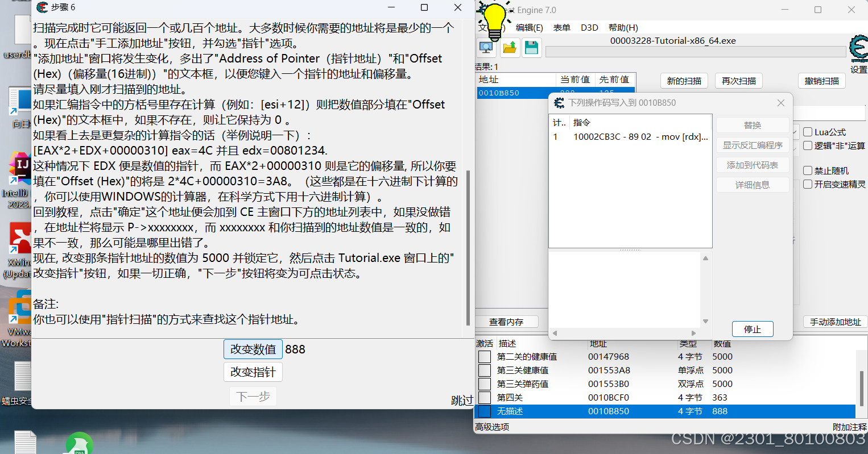Click the scan progress bar
The image size is (868, 454).
695,52
